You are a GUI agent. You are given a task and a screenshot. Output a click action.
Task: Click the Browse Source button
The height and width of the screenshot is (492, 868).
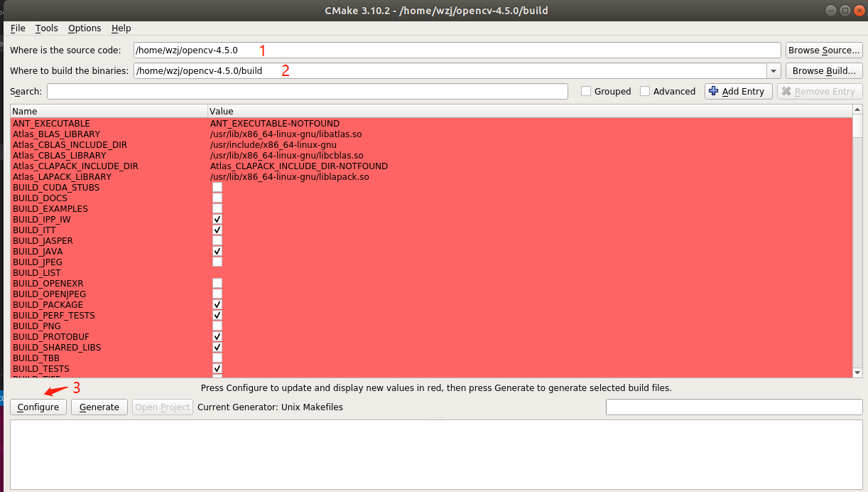click(824, 50)
